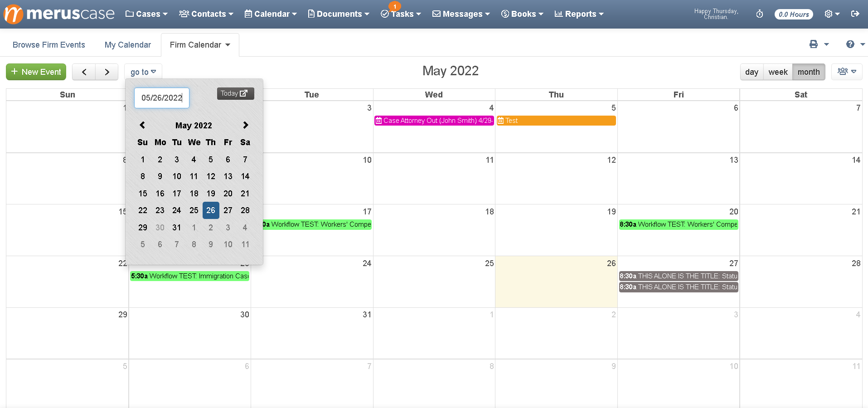Viewport: 868px width, 408px height.
Task: Click the MerusCase logo
Action: pos(59,14)
